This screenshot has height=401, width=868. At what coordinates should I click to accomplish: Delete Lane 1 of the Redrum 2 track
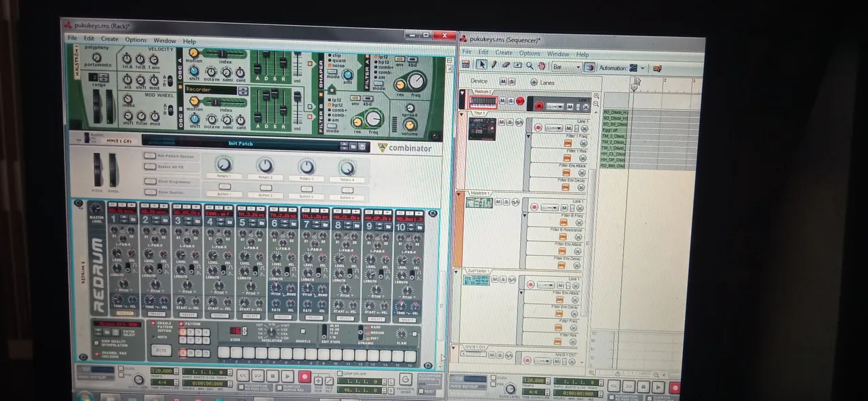click(x=585, y=107)
